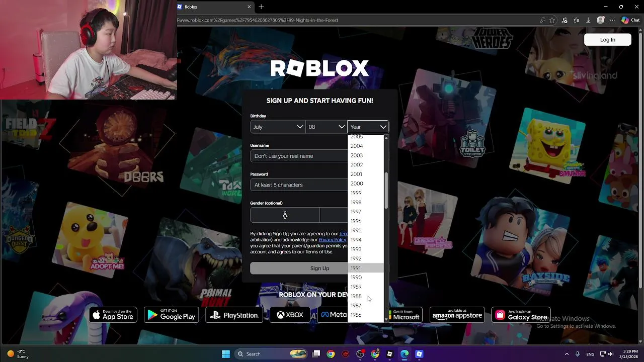Click the tray microphone icon

tap(578, 354)
